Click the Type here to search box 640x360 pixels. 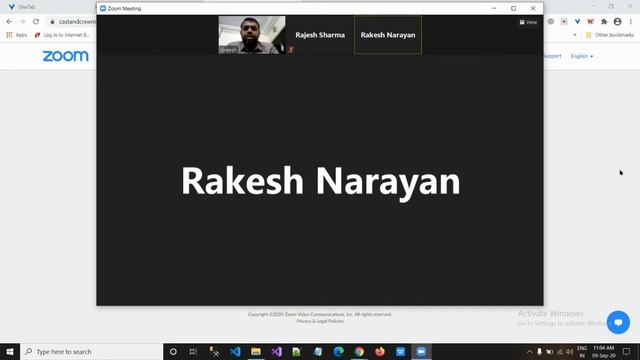91,351
